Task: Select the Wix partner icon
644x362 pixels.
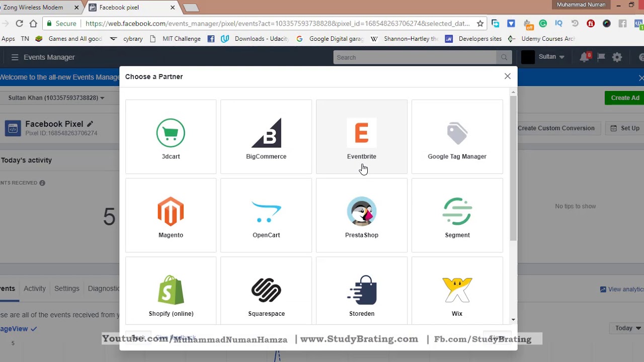Action: [x=457, y=290]
